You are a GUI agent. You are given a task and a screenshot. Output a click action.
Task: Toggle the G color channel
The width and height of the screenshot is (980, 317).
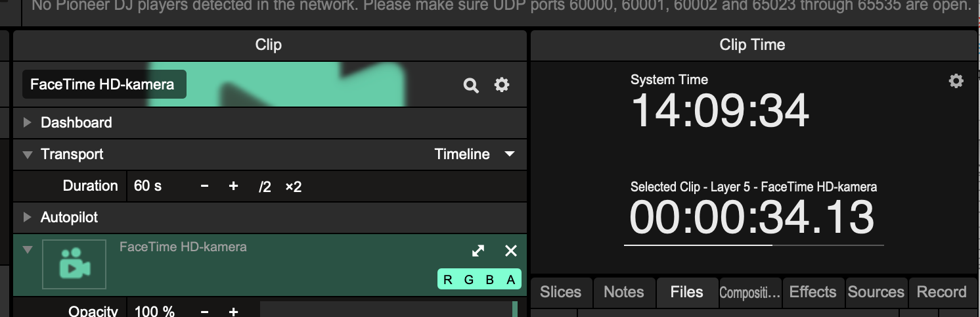pos(469,280)
